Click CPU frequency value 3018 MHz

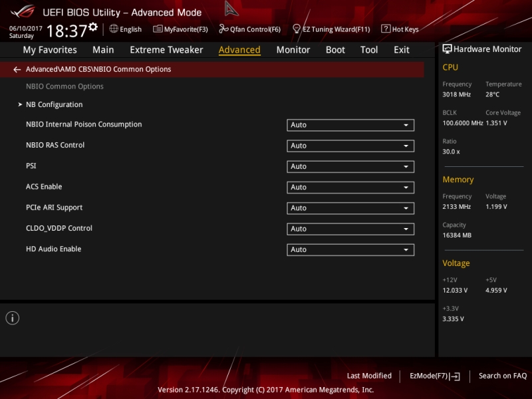[456, 94]
